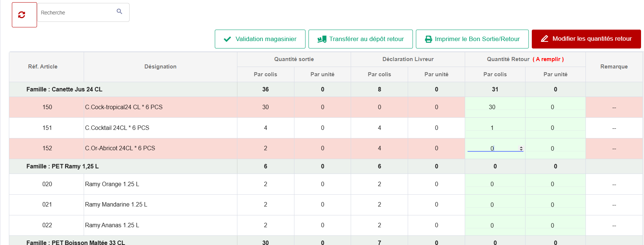The image size is (644, 245).
Task: Click the red refresh icon button
Action: pyautogui.click(x=22, y=15)
